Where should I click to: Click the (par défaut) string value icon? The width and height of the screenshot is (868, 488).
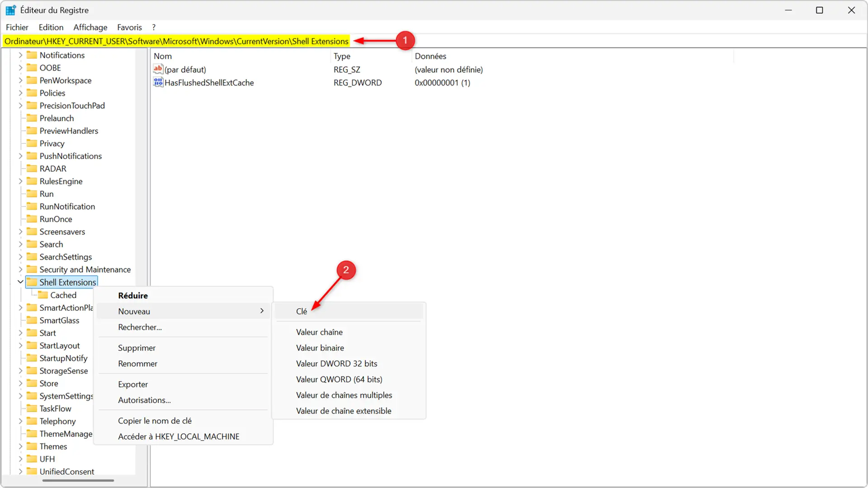[158, 69]
